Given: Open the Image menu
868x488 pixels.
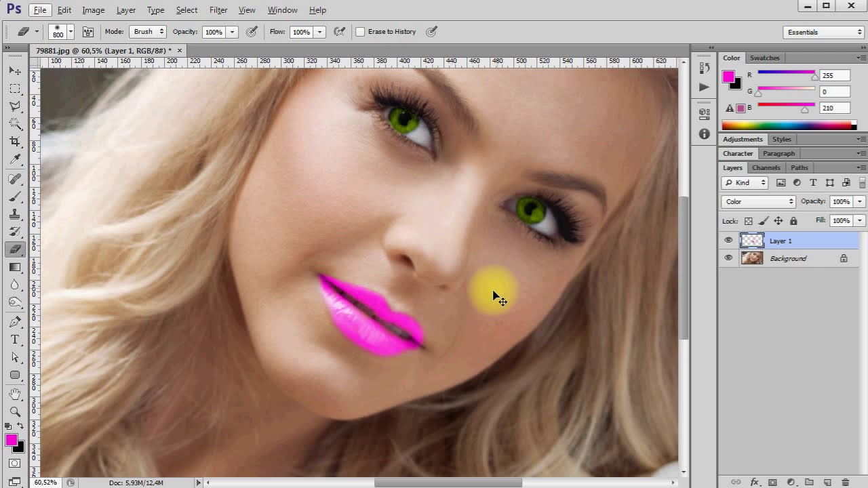Looking at the screenshot, I should 94,10.
